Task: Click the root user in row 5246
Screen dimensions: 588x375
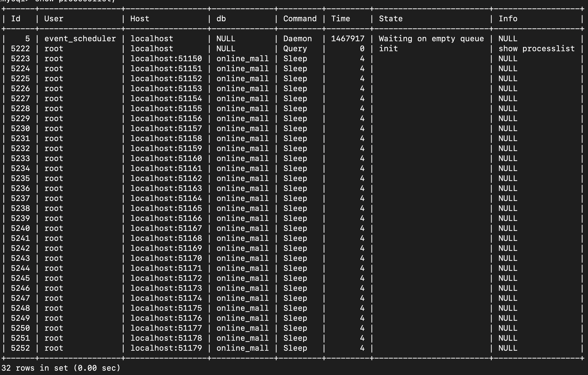Action: 54,289
